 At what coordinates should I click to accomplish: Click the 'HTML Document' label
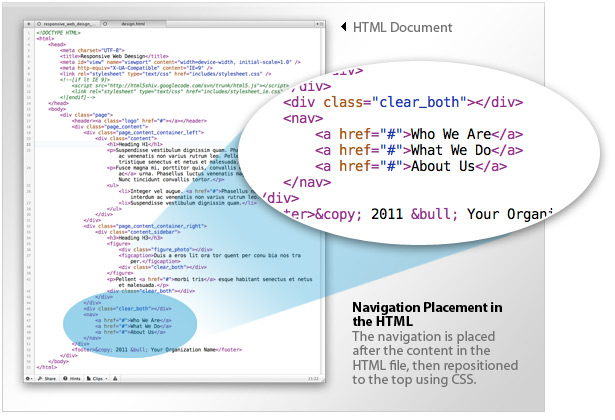[402, 27]
